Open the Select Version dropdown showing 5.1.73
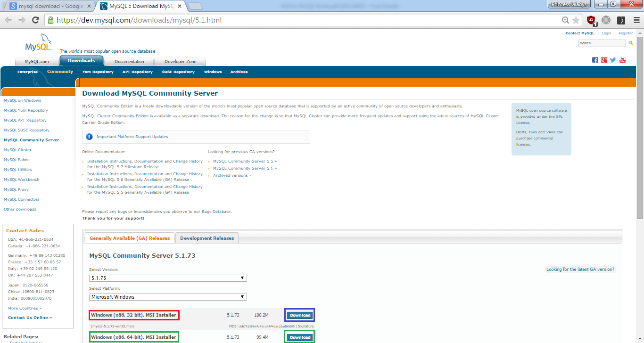The height and width of the screenshot is (343, 644). pos(168,278)
